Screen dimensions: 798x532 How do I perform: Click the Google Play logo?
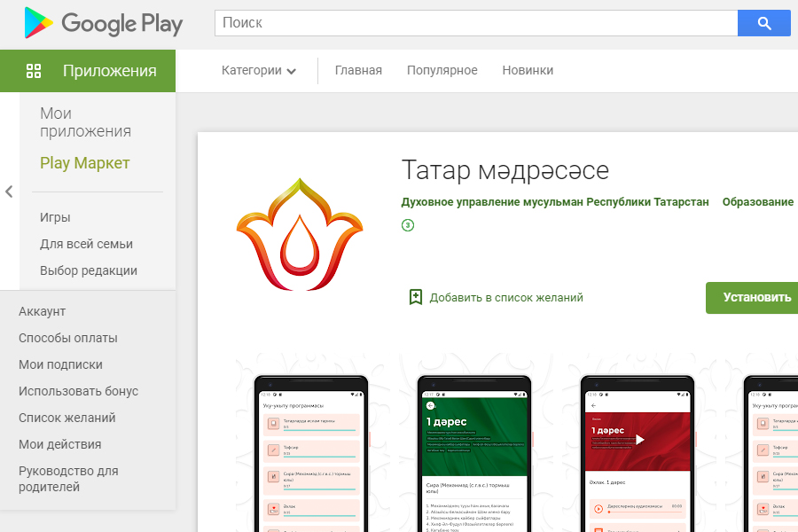tap(104, 23)
